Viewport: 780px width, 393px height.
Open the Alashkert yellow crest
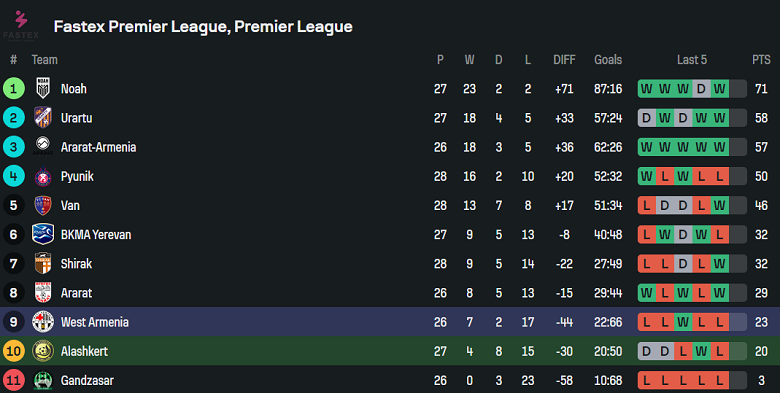pos(43,351)
